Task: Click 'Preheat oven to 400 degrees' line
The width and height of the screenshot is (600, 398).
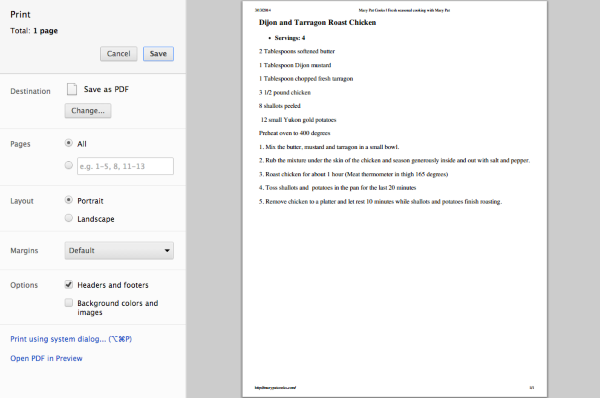Action: 294,133
